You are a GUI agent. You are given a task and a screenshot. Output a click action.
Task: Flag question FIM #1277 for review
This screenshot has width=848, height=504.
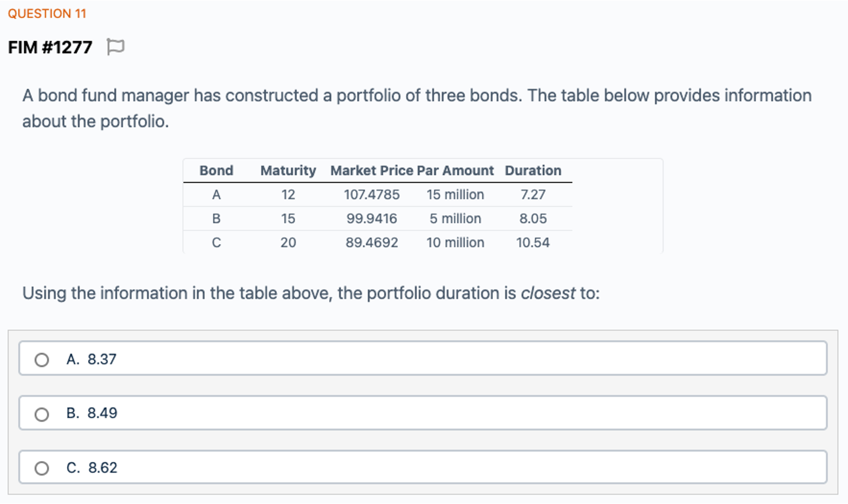pos(115,47)
